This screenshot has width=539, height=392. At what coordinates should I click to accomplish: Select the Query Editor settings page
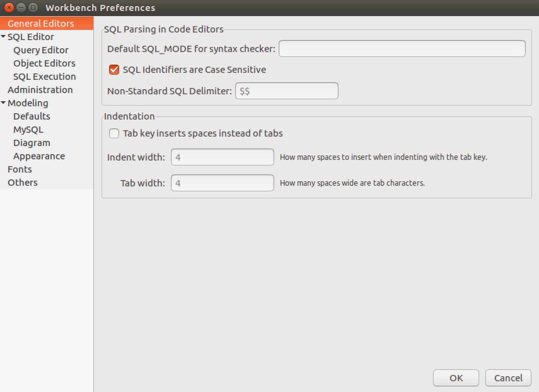pyautogui.click(x=41, y=50)
